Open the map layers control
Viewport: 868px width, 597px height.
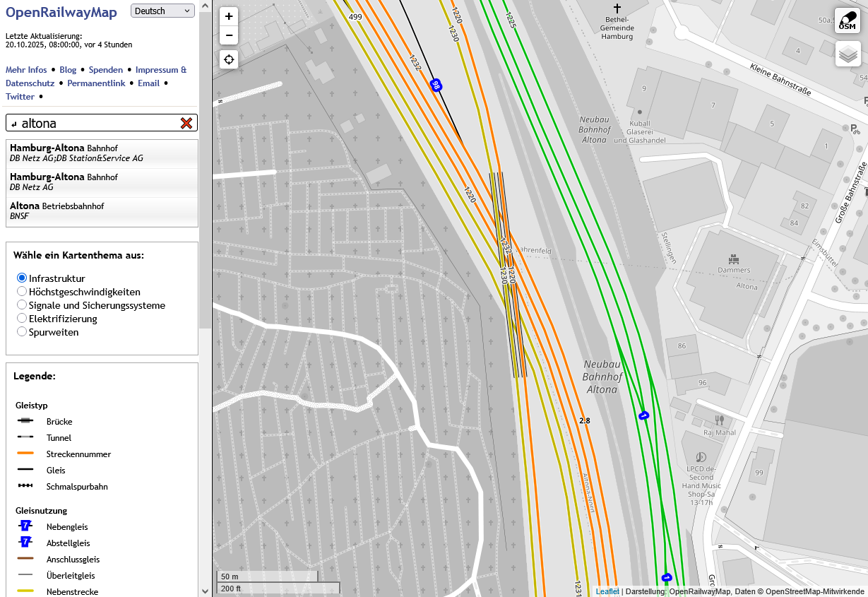[x=848, y=54]
